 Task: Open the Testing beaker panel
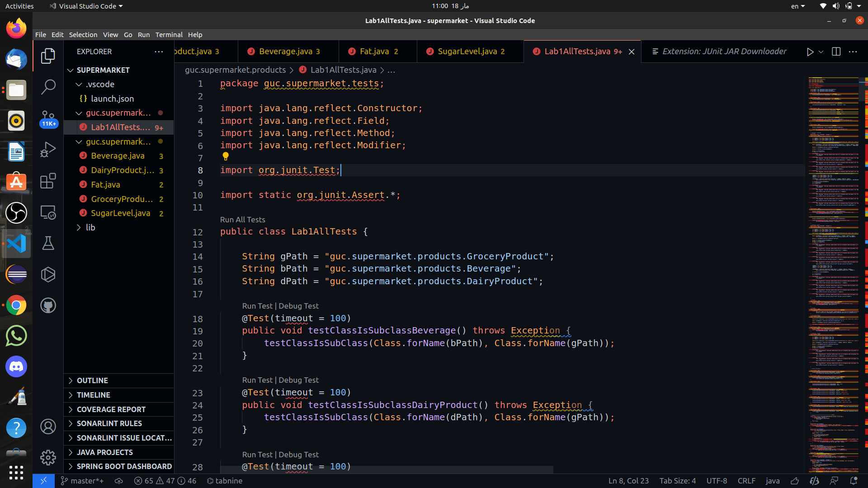48,243
